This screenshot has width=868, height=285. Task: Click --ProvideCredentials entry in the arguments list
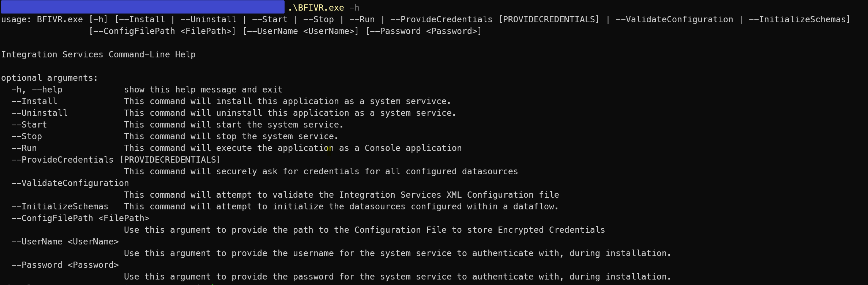[62, 160]
